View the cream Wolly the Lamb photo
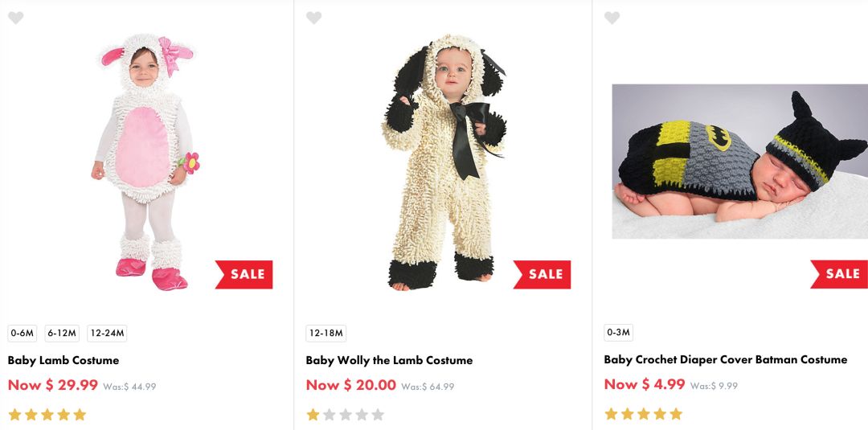This screenshot has width=868, height=430. [x=444, y=161]
